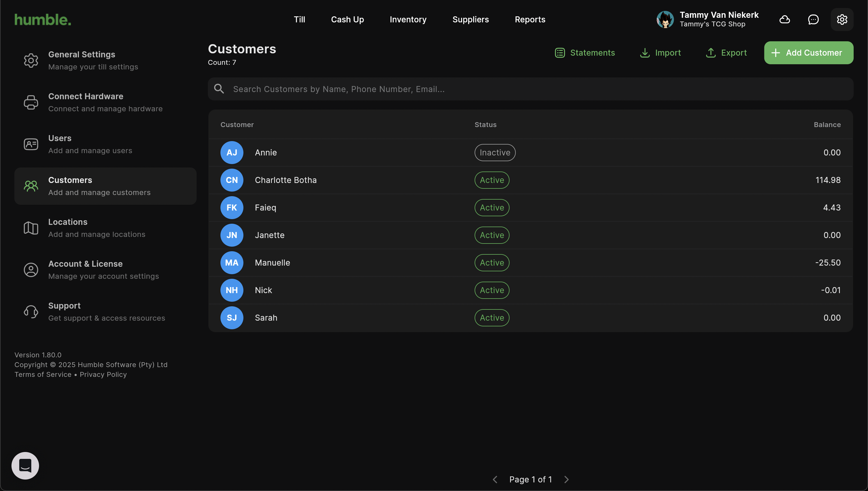Image resolution: width=868 pixels, height=491 pixels.
Task: Open the Reports menu
Action: [x=530, y=20]
